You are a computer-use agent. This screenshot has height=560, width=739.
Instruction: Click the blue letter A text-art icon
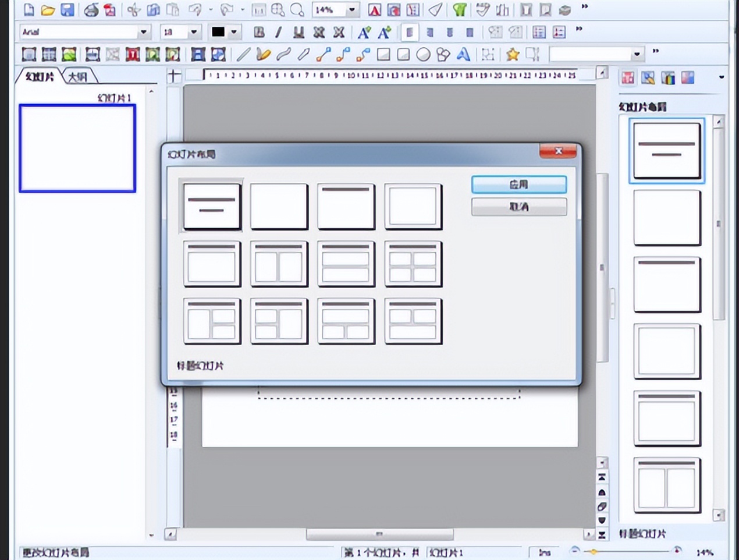point(463,55)
